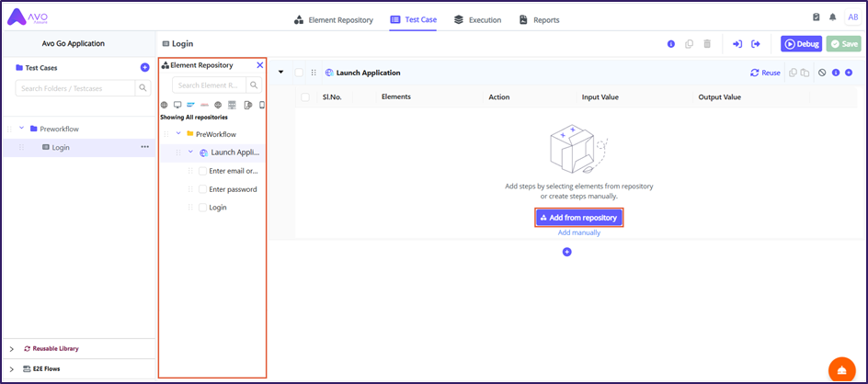Click the Add from repository button
Screen dimensions: 868x384
click(x=579, y=218)
